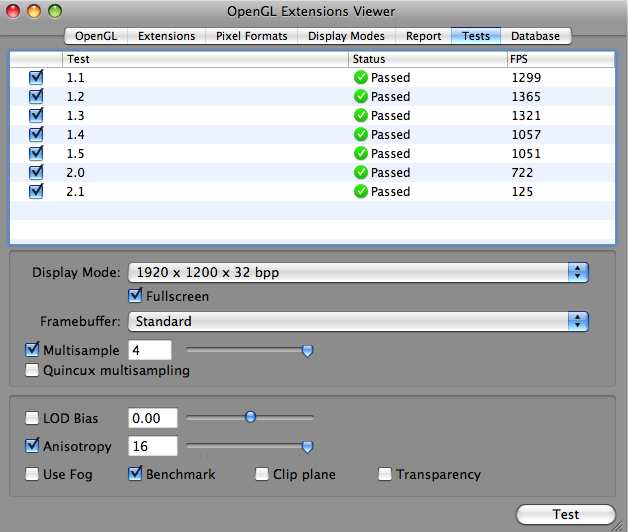The image size is (628, 532).
Task: Disable the test 1.5 checkbox
Action: coord(36,153)
